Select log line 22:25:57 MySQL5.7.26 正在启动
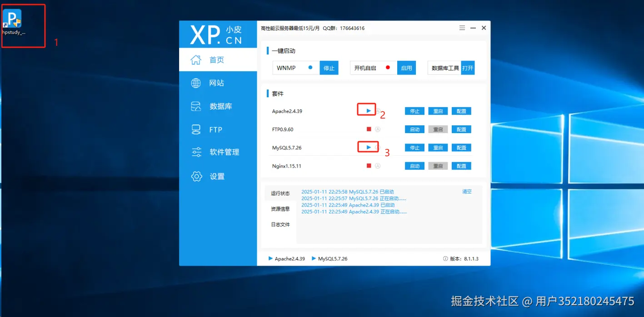The width and height of the screenshot is (644, 317). click(354, 198)
